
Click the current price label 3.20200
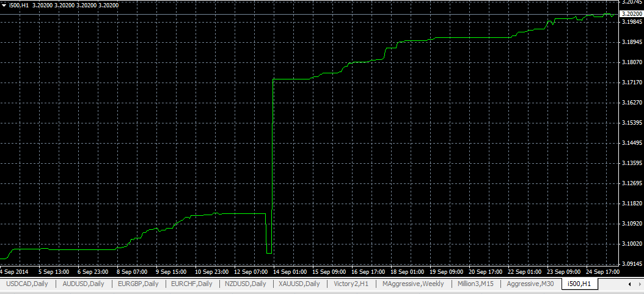(631, 14)
